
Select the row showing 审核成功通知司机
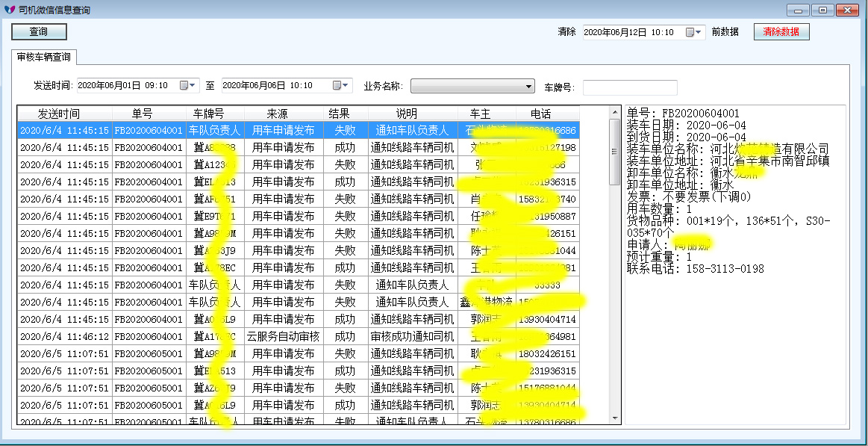pos(412,337)
